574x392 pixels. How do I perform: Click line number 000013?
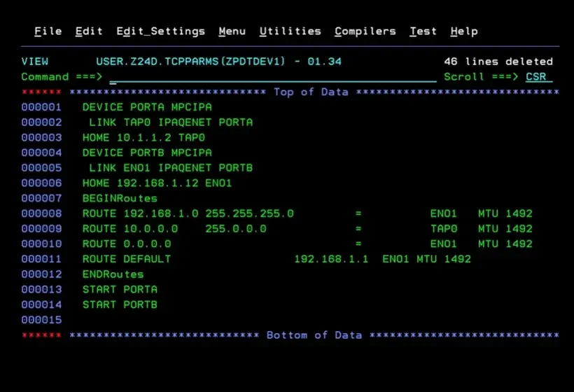pyautogui.click(x=41, y=290)
